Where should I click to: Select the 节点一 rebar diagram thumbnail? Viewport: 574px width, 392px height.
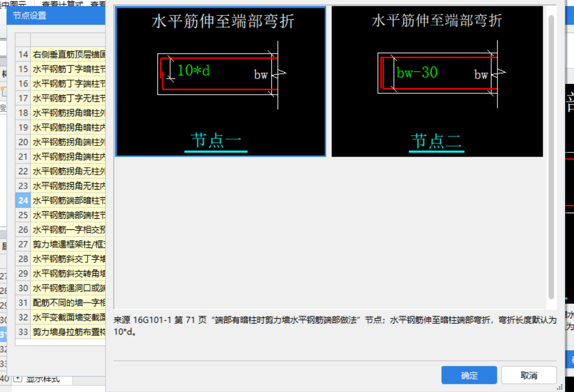point(221,81)
